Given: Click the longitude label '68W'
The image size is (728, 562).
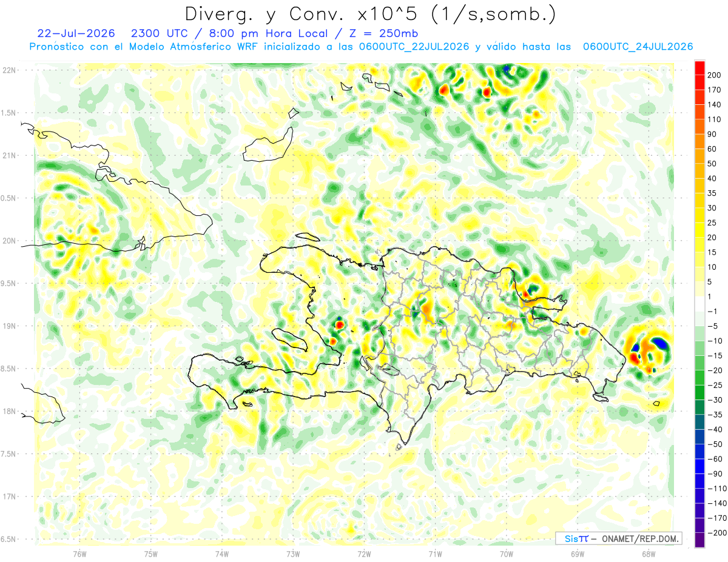Looking at the screenshot, I should [649, 554].
